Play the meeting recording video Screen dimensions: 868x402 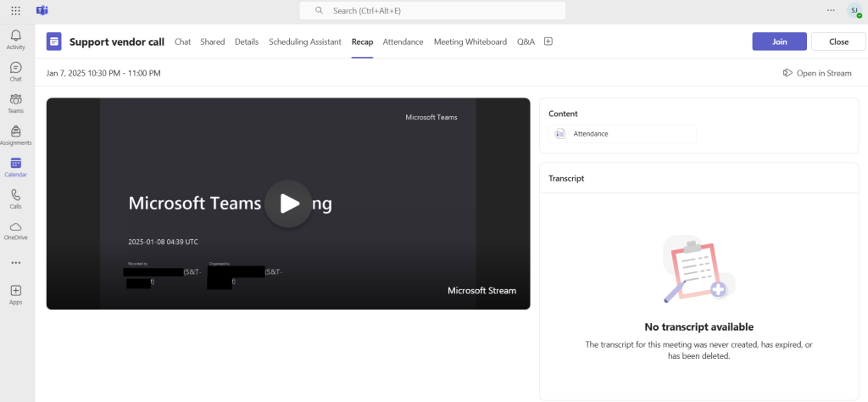(x=288, y=204)
